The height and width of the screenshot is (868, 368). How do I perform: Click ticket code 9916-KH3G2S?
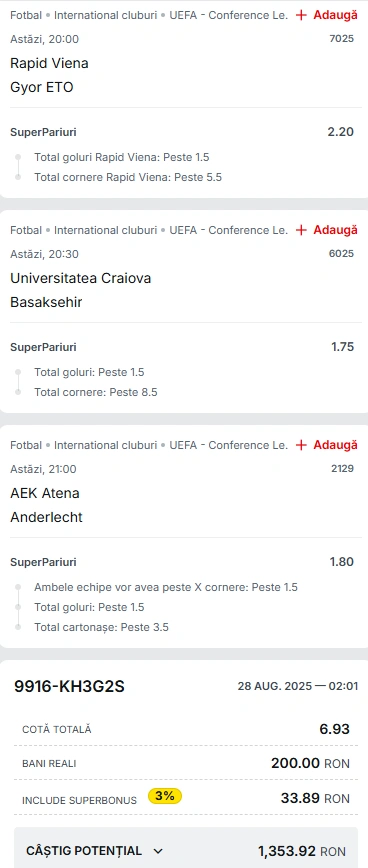(x=69, y=686)
